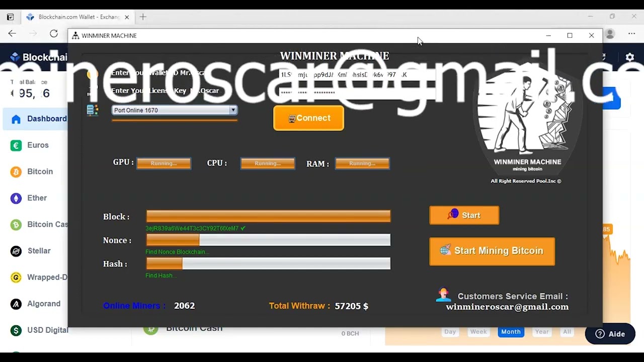Select the Blockchain.com Wallet browser tab

[x=78, y=17]
